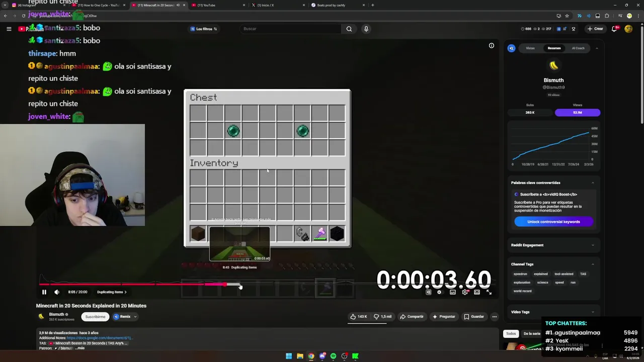Viewport: 644px width, 362px height.
Task: Switch to the Vistas tab
Action: coord(530,48)
